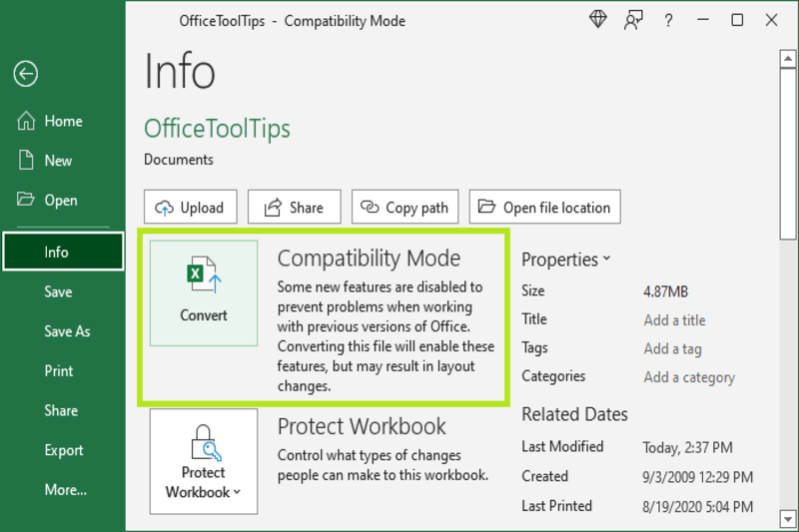Select New in the left sidebar
The height and width of the screenshot is (532, 799).
click(58, 161)
